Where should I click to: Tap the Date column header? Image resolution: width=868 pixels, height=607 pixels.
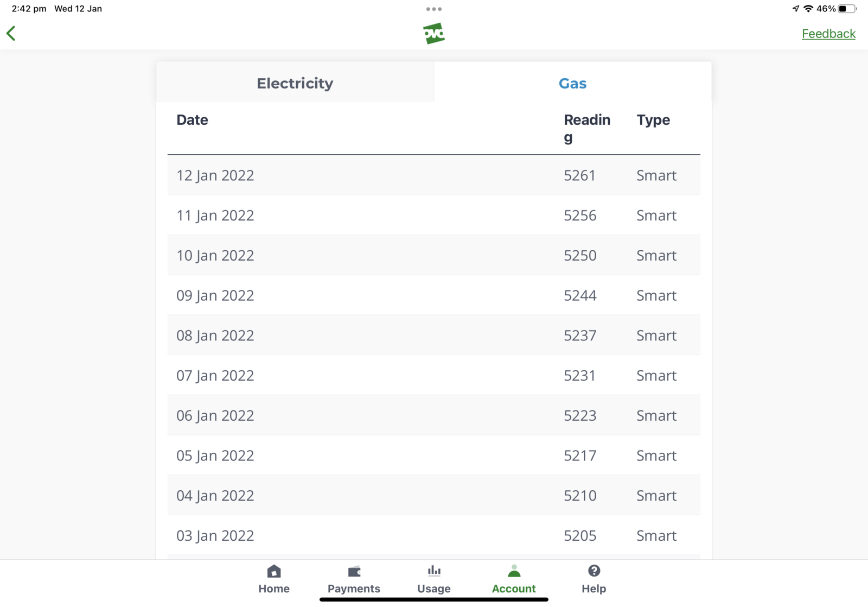click(x=192, y=120)
